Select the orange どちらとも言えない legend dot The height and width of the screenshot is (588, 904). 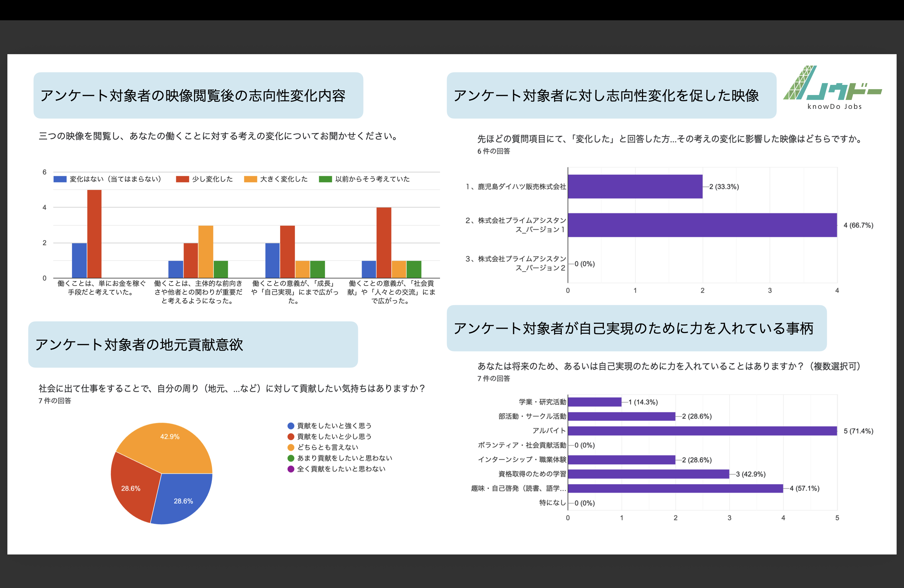(x=291, y=447)
